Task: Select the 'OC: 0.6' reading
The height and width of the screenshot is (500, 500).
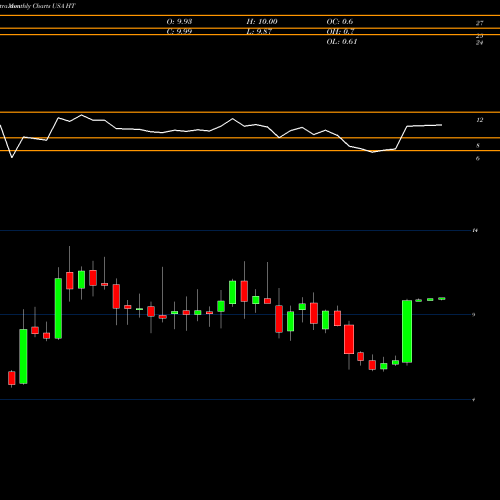Action: pos(340,22)
